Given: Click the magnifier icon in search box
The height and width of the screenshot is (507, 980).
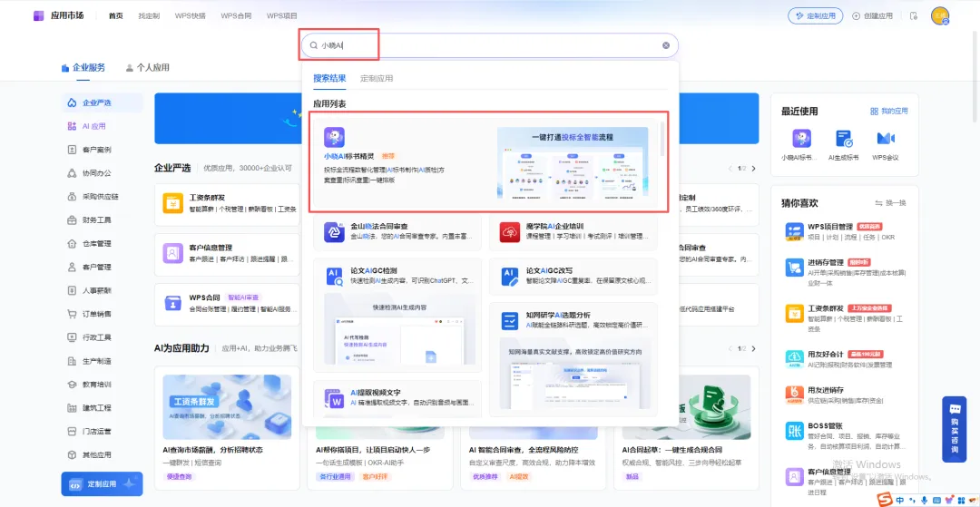Looking at the screenshot, I should tap(314, 45).
